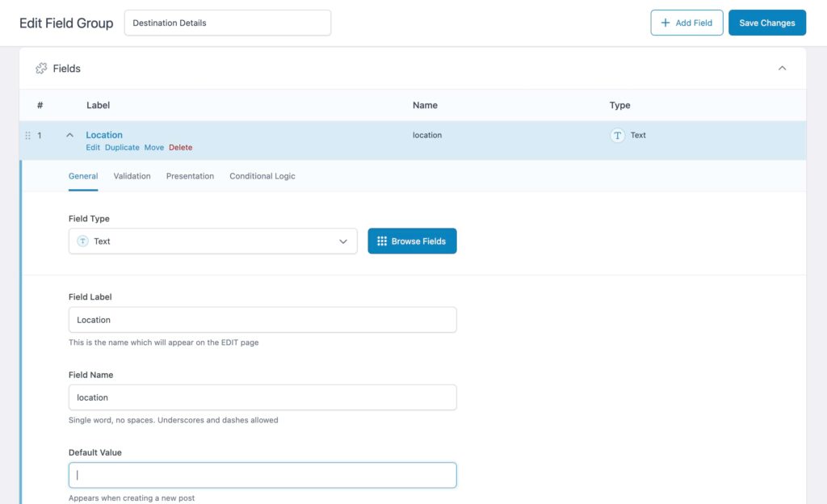This screenshot has height=504, width=827.
Task: Click the Type column header
Action: [619, 105]
